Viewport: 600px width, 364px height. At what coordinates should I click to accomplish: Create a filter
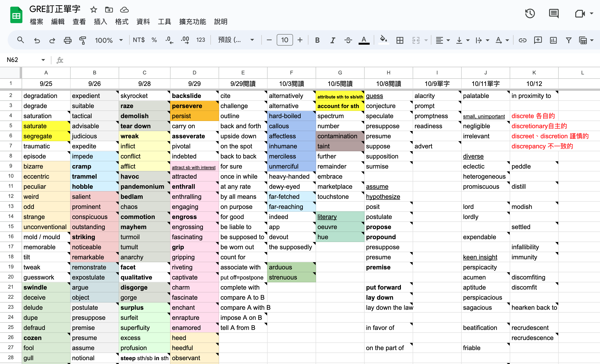tap(569, 40)
